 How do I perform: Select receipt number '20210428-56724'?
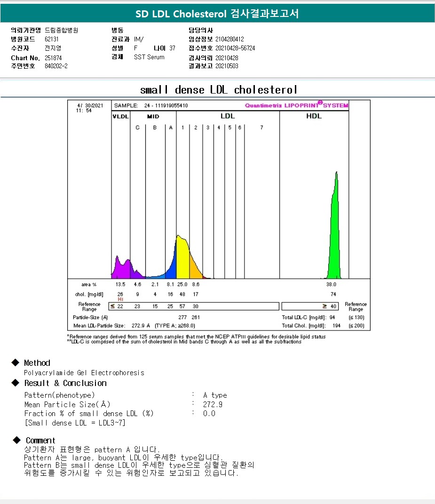[235, 48]
